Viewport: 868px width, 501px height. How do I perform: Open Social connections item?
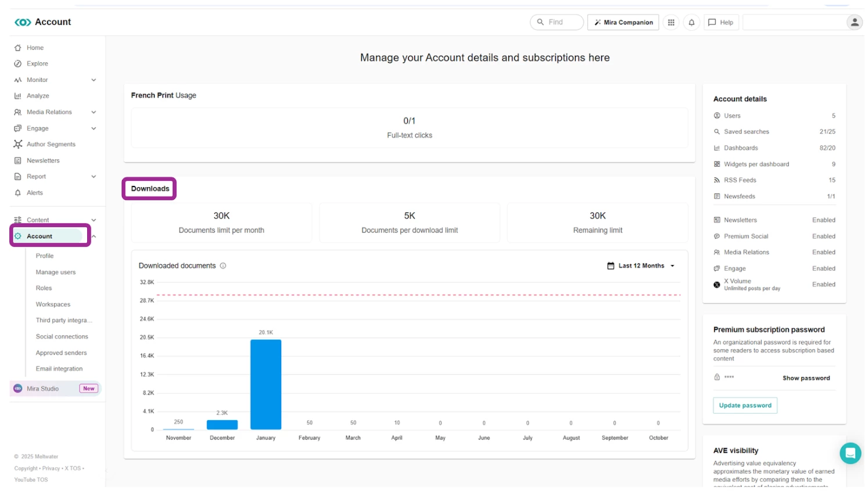[62, 337]
